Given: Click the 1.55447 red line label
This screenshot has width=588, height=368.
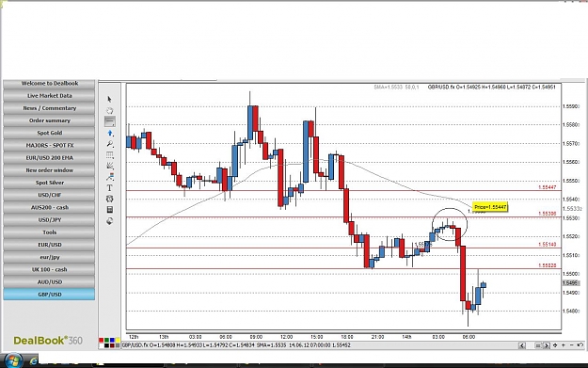Looking at the screenshot, I should pyautogui.click(x=548, y=186).
